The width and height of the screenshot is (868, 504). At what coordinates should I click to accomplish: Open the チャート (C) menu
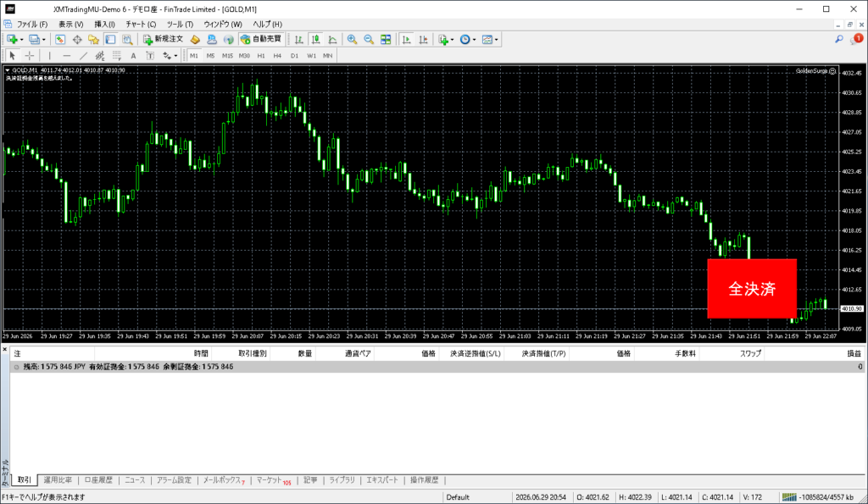tap(141, 25)
